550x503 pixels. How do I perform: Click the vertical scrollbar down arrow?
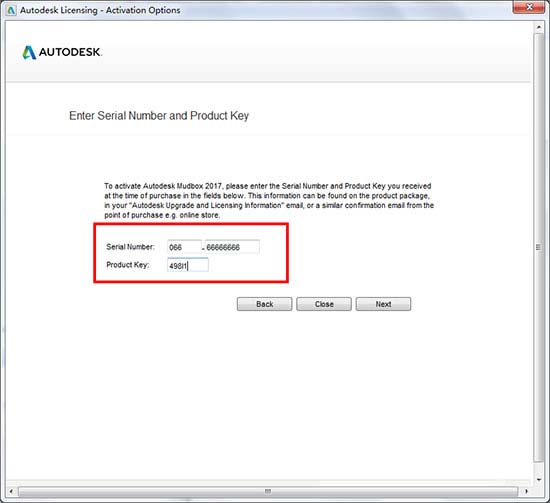click(538, 480)
